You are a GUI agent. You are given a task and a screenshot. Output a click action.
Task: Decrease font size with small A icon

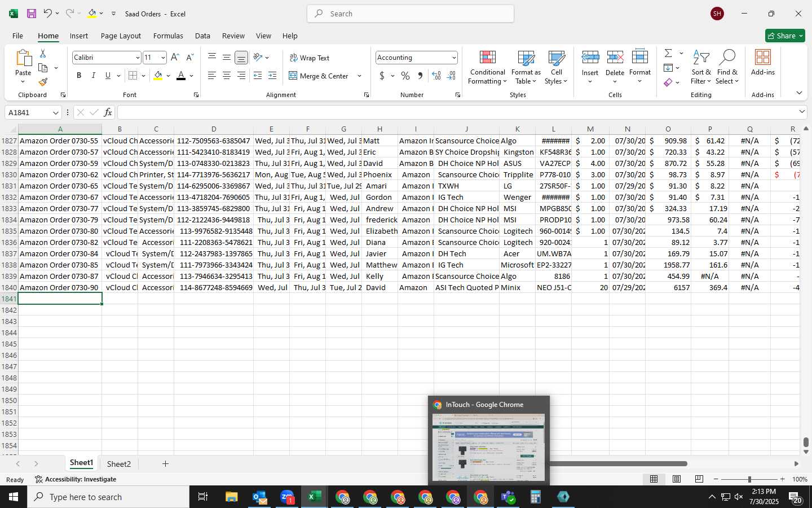point(189,57)
